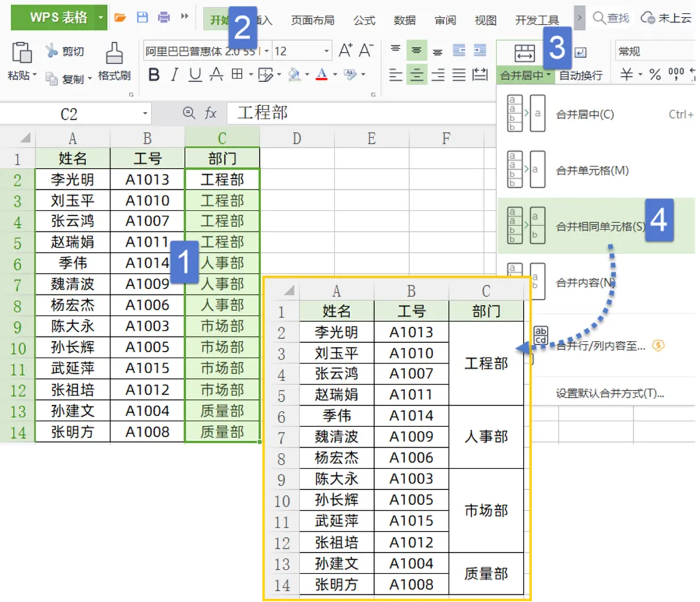Align cell text to the left

click(395, 75)
